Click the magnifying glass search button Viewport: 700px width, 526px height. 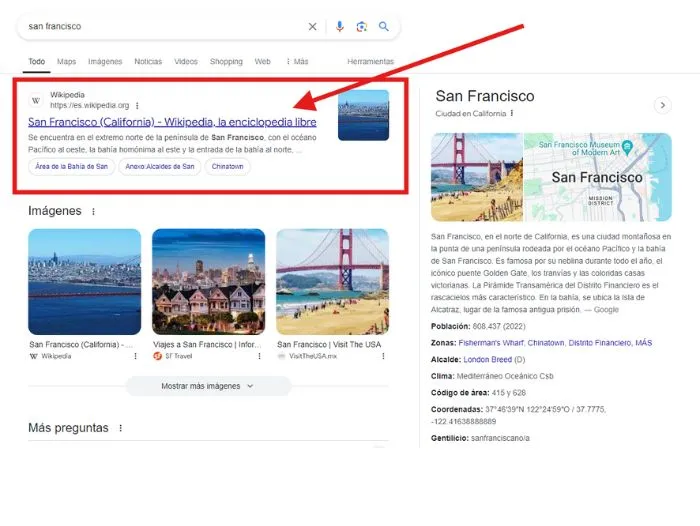point(383,26)
